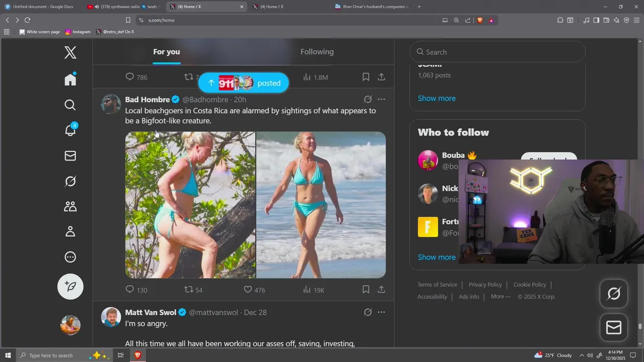The height and width of the screenshot is (362, 644).
Task: Open the Terms of Service footer link
Action: coord(437,285)
